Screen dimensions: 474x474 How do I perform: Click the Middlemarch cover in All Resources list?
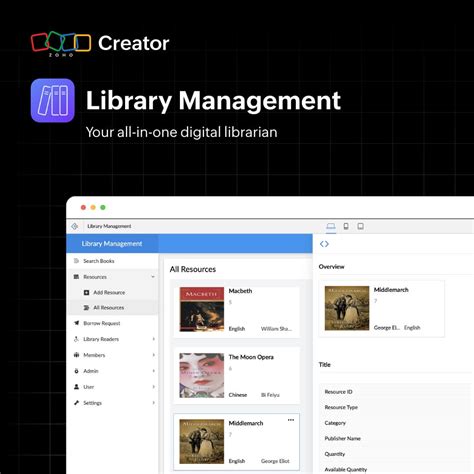tap(202, 441)
